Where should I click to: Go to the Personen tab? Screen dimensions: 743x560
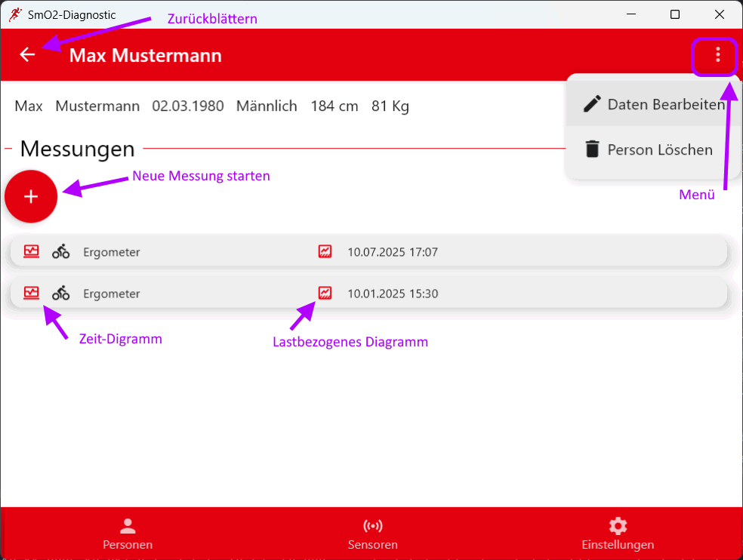tap(128, 533)
